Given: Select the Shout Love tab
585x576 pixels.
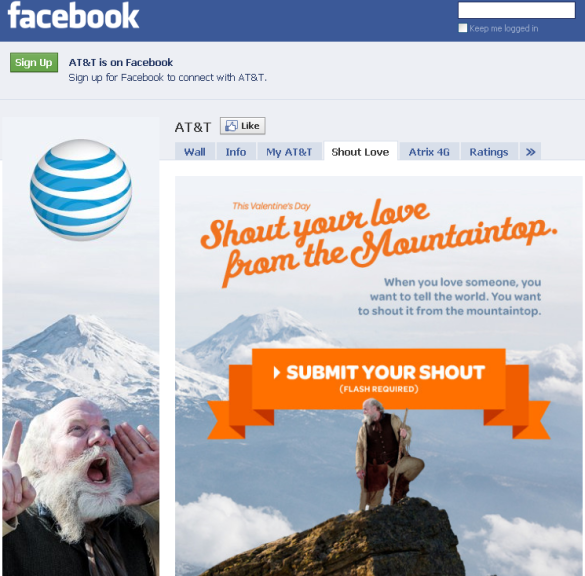Looking at the screenshot, I should coord(360,151).
